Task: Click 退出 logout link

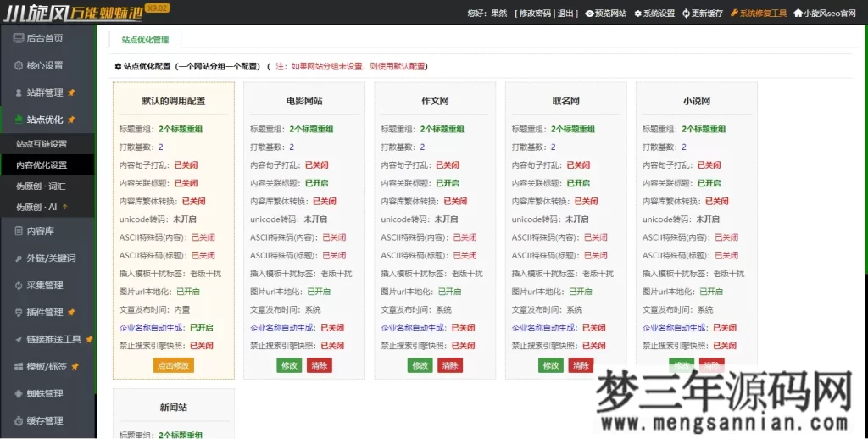Action: click(565, 14)
